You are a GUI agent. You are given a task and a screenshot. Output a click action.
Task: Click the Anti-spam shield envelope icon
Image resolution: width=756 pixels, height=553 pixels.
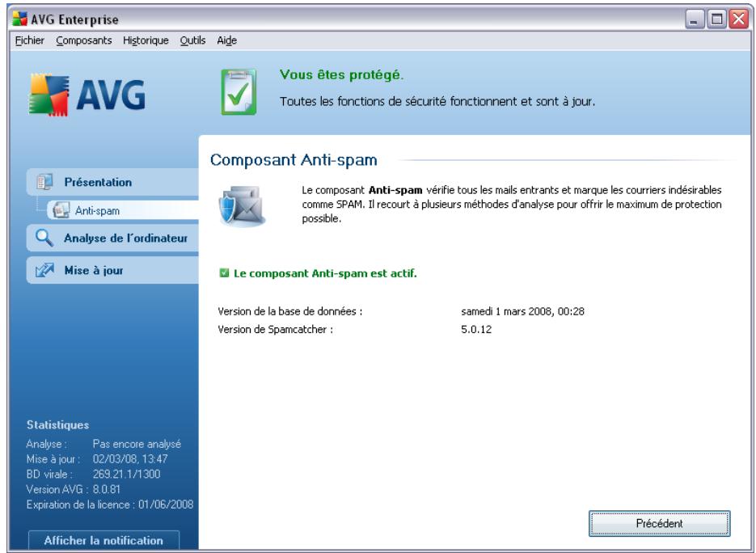click(242, 206)
